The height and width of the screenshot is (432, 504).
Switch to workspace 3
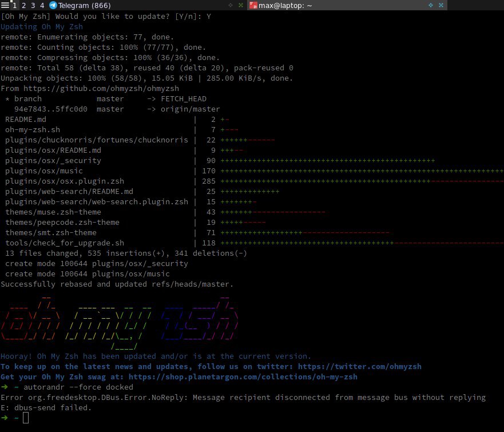point(33,6)
